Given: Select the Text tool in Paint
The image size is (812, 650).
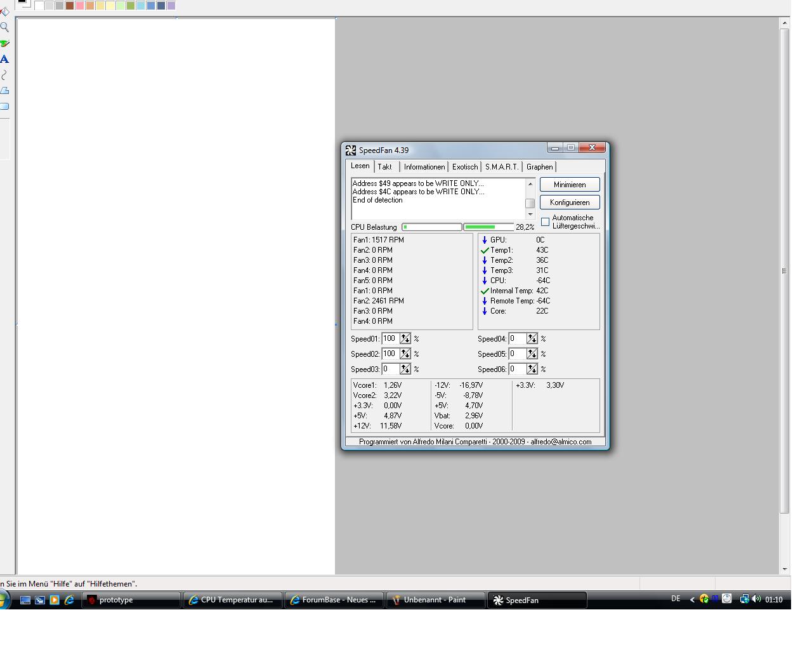Looking at the screenshot, I should 4,59.
